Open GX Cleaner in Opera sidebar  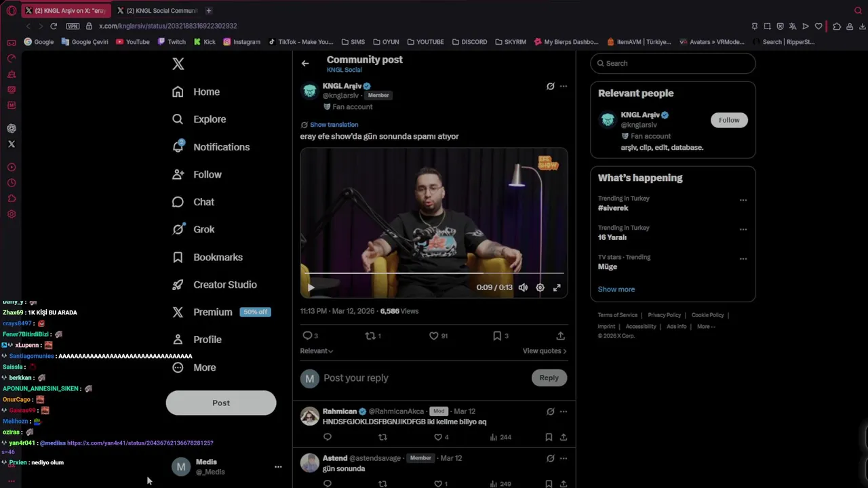coord(12,89)
